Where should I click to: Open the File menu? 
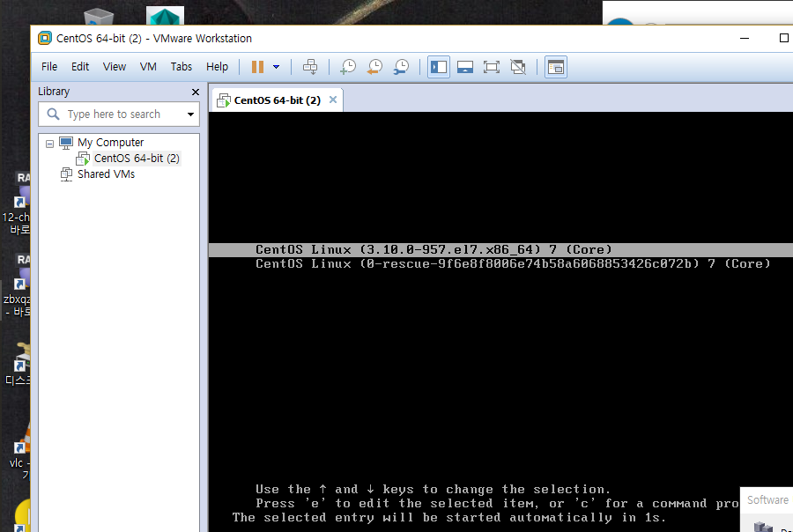[49, 67]
